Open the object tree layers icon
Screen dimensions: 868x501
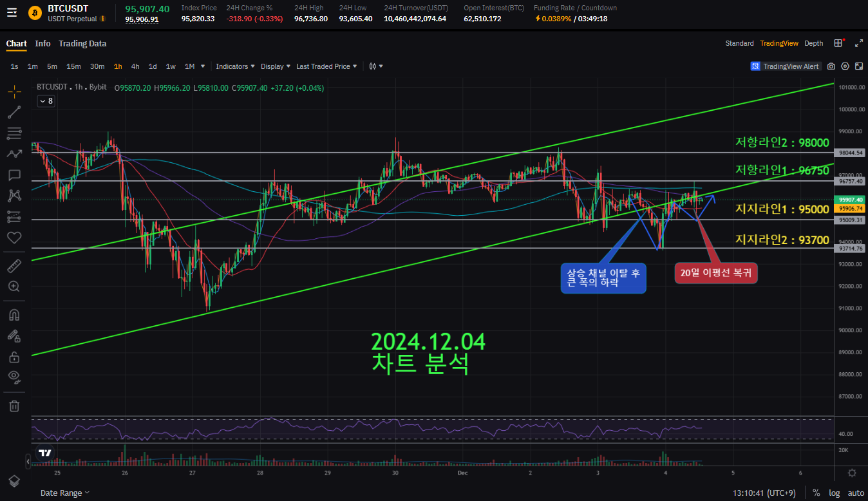[14, 481]
